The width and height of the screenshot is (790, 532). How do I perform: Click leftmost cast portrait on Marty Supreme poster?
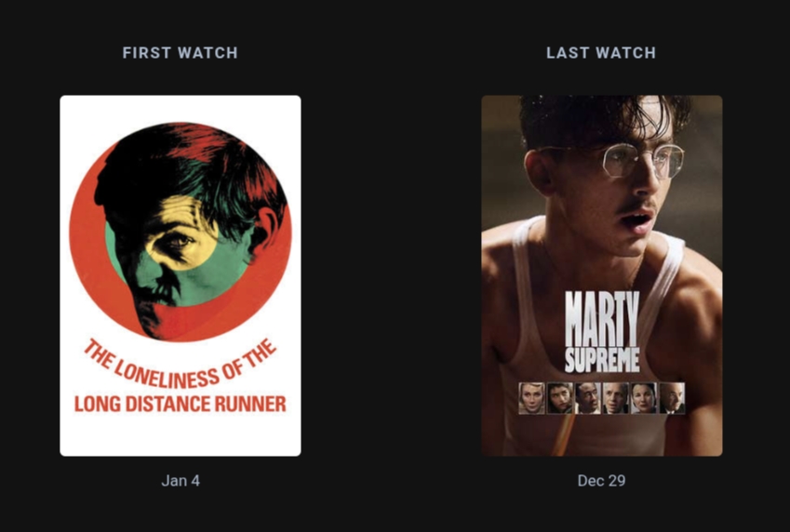(531, 398)
